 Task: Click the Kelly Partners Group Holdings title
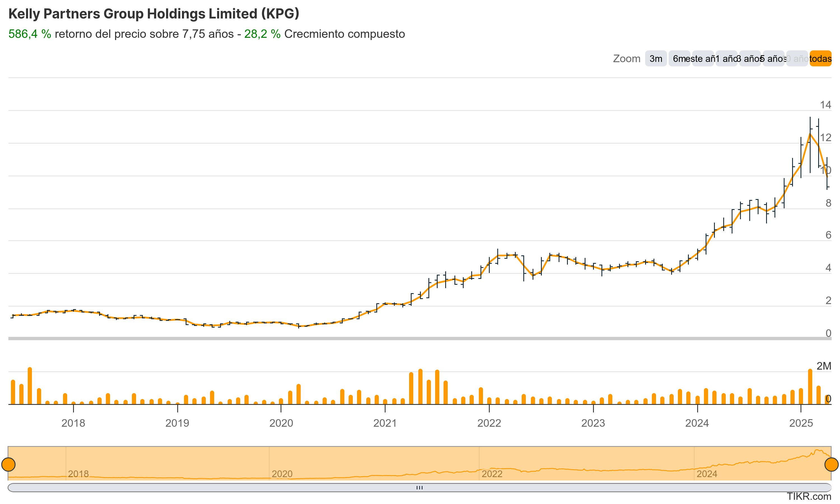click(154, 14)
